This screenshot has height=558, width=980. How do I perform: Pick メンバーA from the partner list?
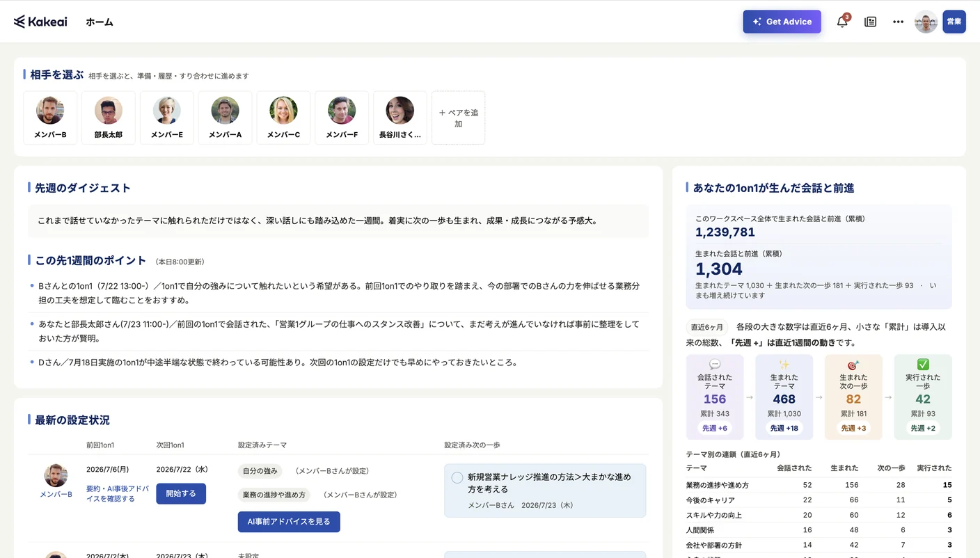pyautogui.click(x=226, y=118)
